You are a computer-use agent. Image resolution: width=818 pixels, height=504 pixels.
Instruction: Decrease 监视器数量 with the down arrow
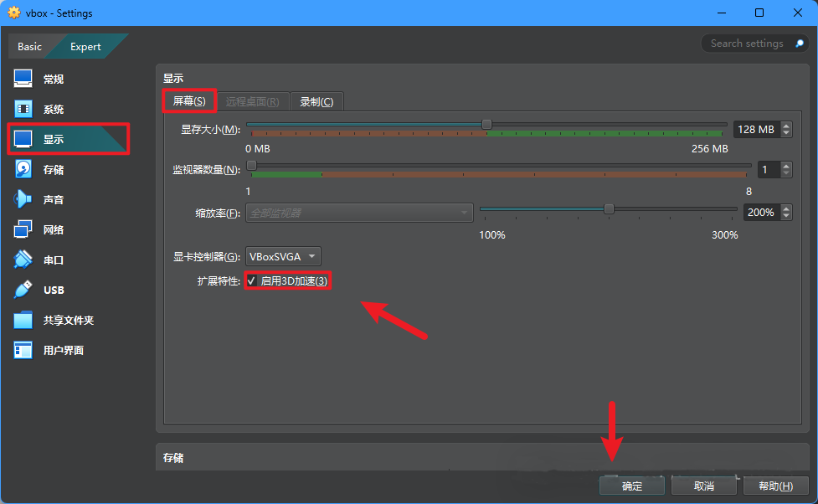pos(786,173)
